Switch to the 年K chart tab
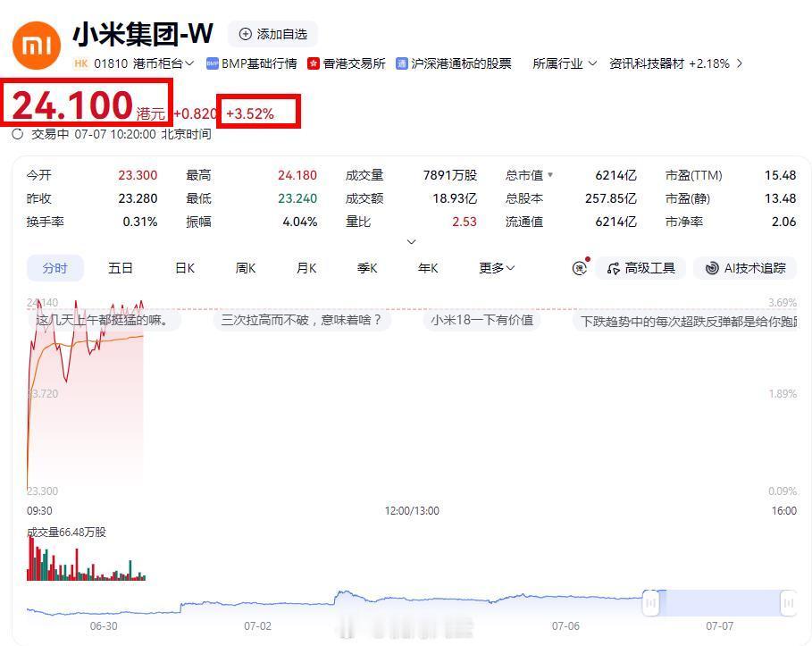812x646 pixels. 428,268
